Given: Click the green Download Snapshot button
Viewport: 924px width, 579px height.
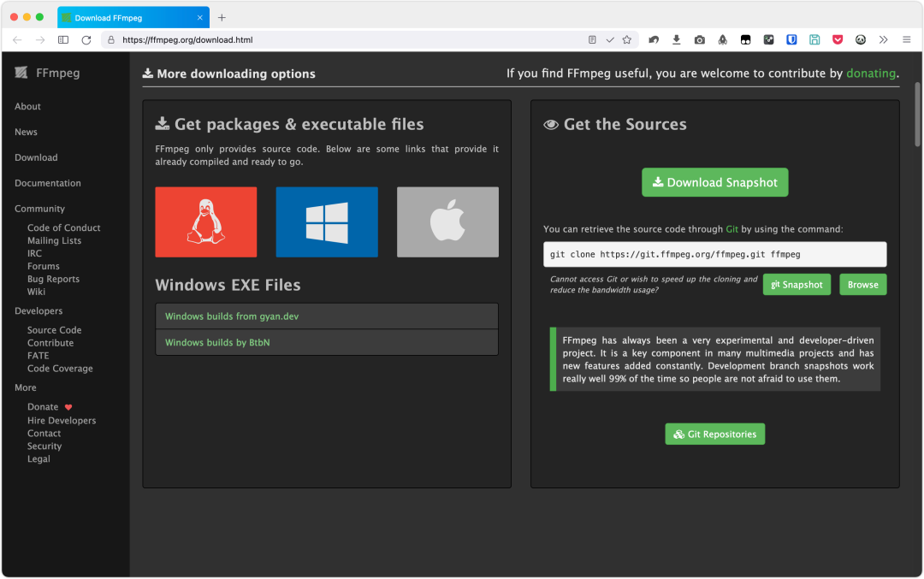Looking at the screenshot, I should pos(714,182).
